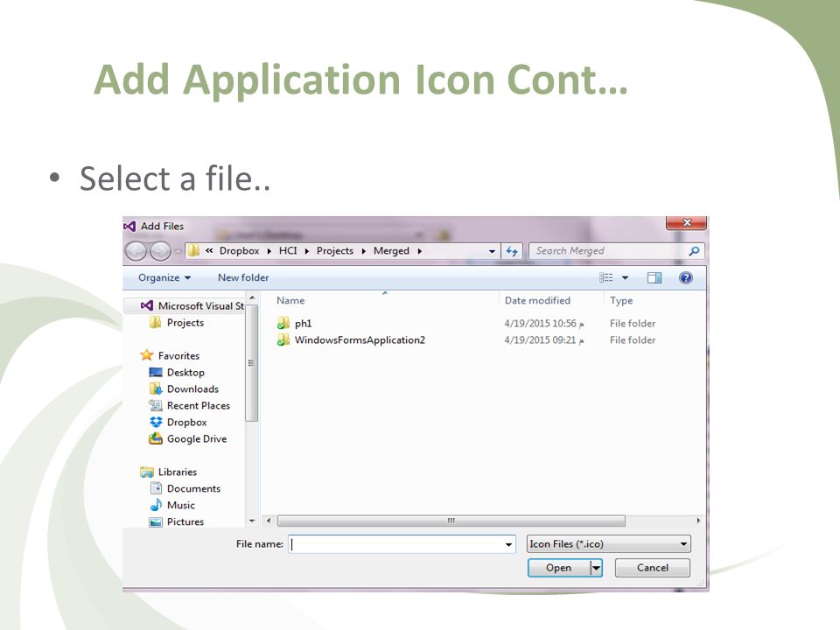This screenshot has height=630, width=840.
Task: Click the Cancel button
Action: pyautogui.click(x=653, y=568)
